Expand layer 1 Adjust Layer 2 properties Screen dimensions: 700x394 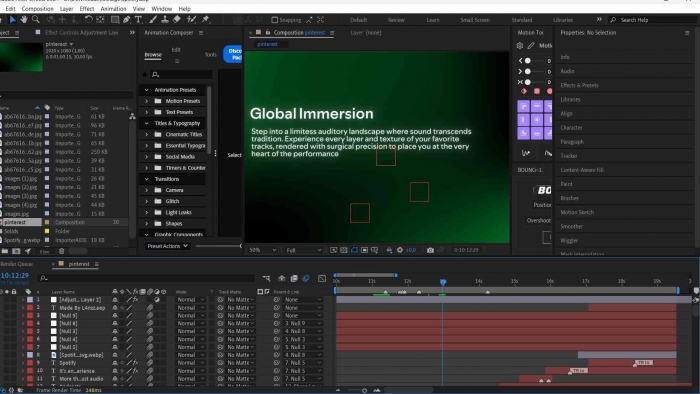coord(23,300)
